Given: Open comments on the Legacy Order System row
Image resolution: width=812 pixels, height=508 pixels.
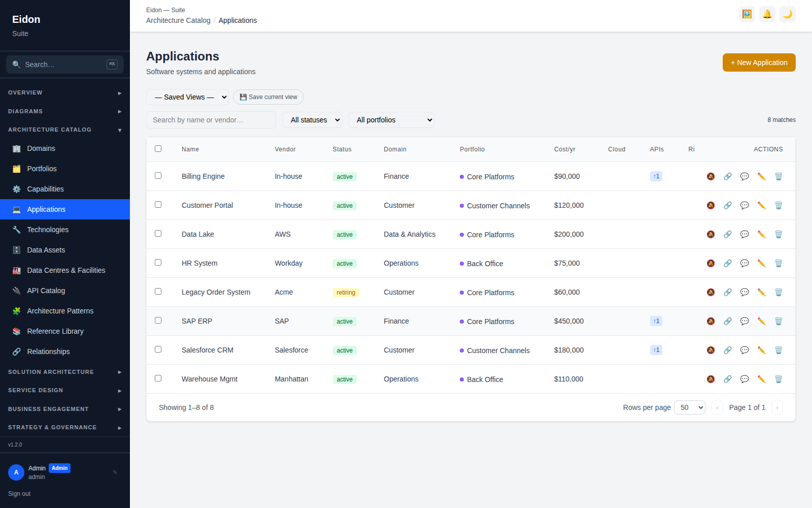Looking at the screenshot, I should click(745, 292).
